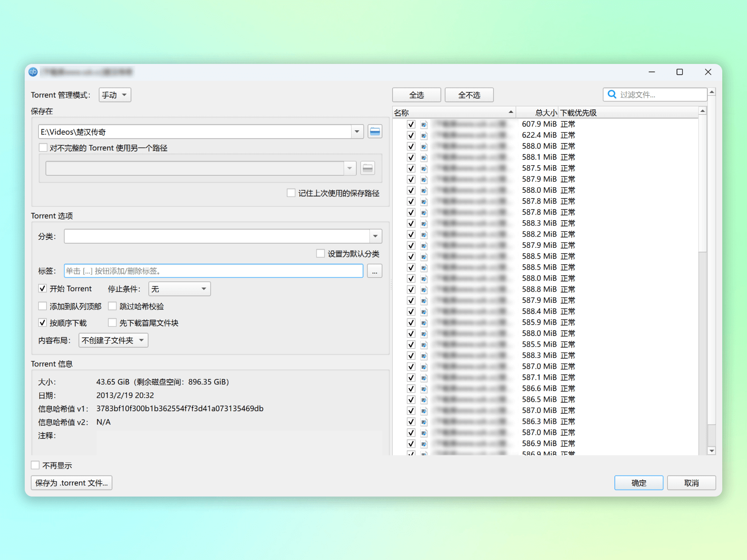
Task: Open the 内容布局 dropdown
Action: [113, 341]
